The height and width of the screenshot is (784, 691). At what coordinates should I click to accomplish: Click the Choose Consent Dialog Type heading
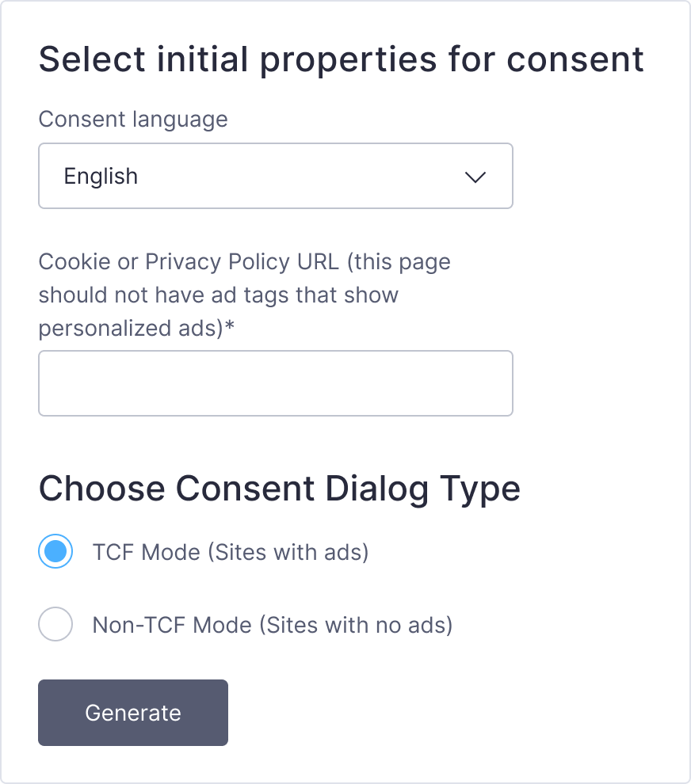[279, 489]
